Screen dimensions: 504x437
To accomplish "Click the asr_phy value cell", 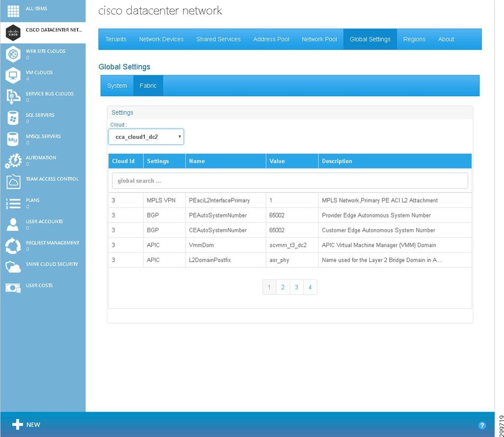I will point(292,260).
